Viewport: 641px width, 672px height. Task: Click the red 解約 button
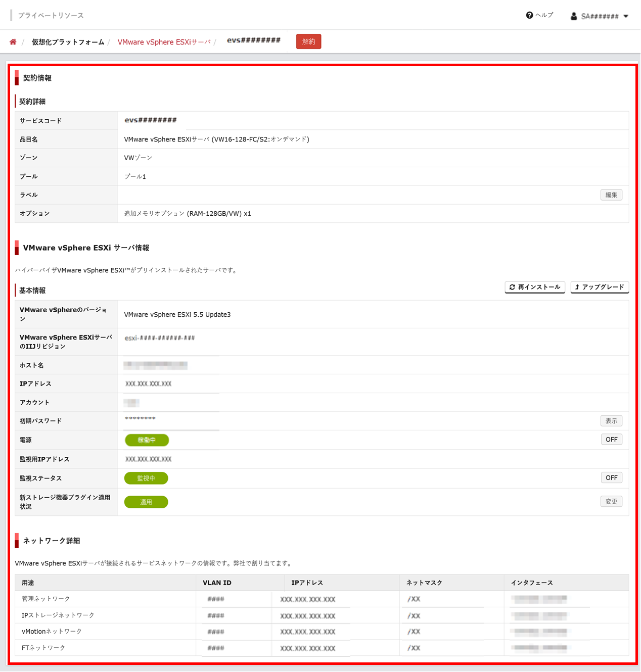tap(308, 41)
